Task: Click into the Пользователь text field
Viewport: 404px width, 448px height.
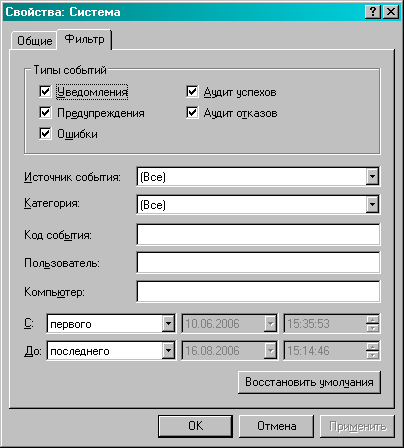Action: (x=258, y=262)
